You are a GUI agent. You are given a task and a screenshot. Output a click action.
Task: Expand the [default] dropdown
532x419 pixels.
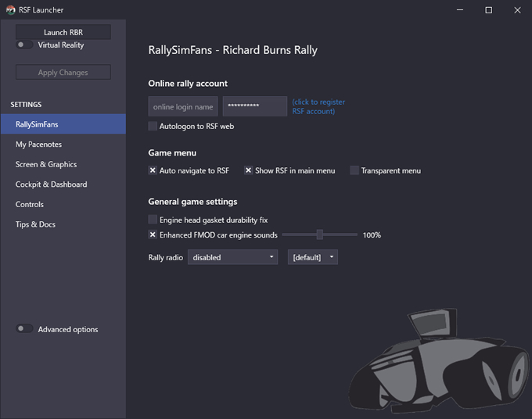(312, 257)
